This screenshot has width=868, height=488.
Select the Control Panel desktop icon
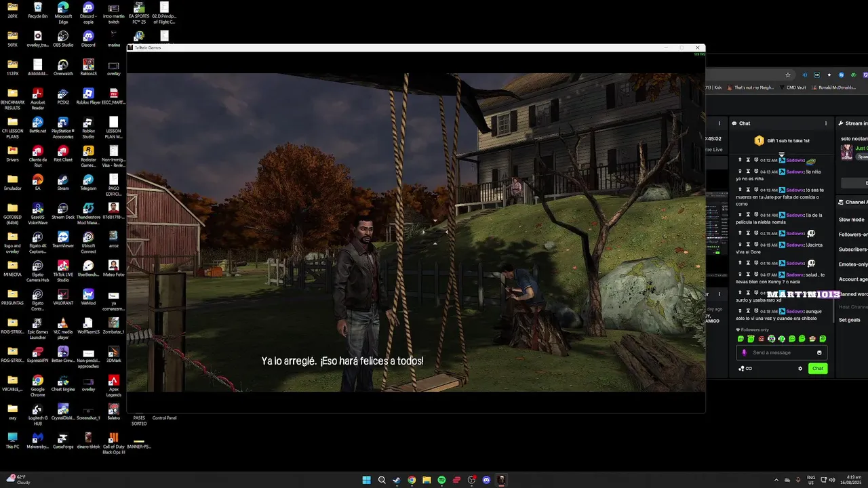[x=164, y=418]
